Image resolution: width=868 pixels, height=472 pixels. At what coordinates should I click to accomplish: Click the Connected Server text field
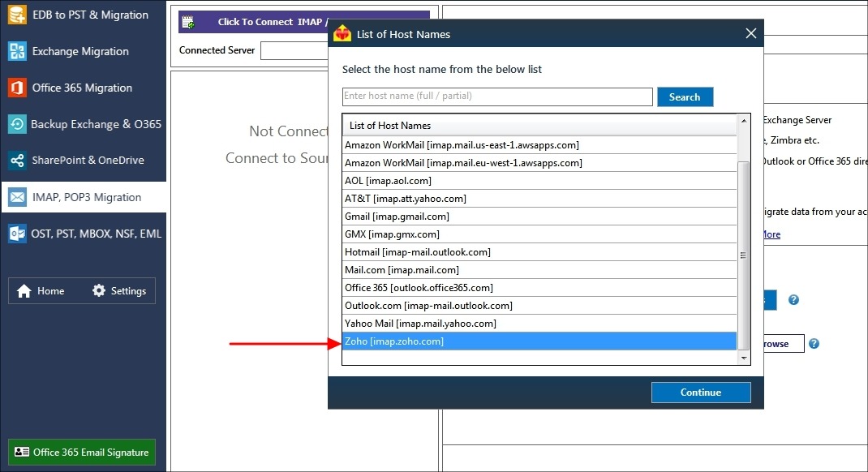294,50
